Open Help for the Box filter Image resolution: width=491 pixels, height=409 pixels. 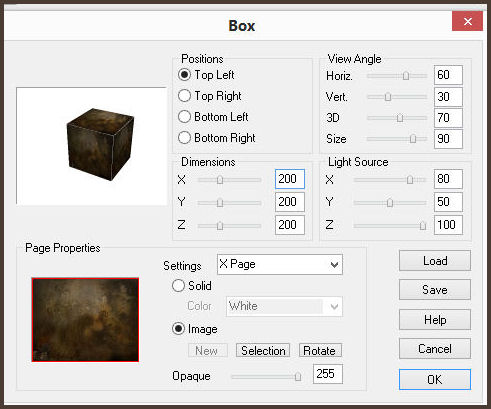pos(435,320)
